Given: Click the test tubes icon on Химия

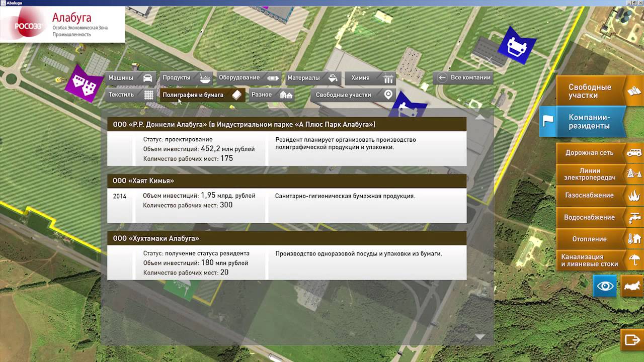Looking at the screenshot, I should pos(388,78).
